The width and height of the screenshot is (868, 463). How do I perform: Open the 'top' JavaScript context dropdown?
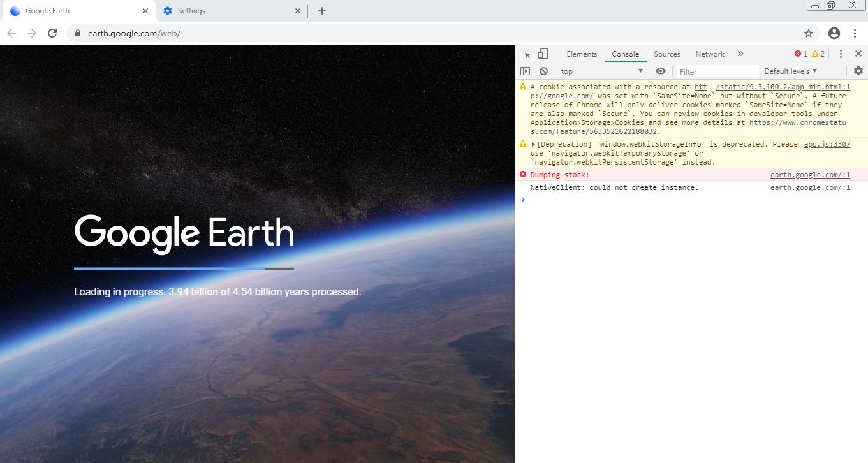coord(602,71)
